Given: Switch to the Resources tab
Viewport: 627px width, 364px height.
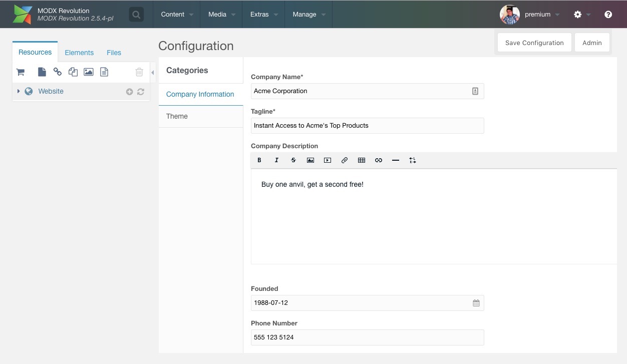Looking at the screenshot, I should click(35, 52).
